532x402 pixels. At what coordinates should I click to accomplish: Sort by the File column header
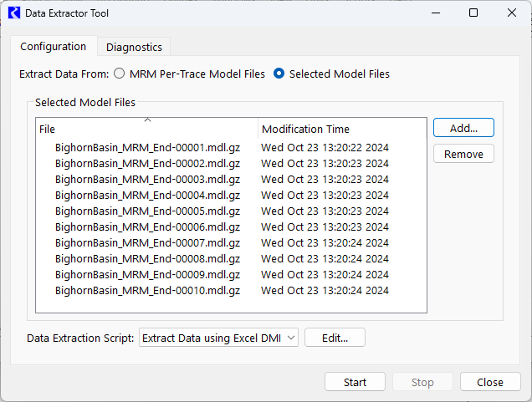click(146, 130)
